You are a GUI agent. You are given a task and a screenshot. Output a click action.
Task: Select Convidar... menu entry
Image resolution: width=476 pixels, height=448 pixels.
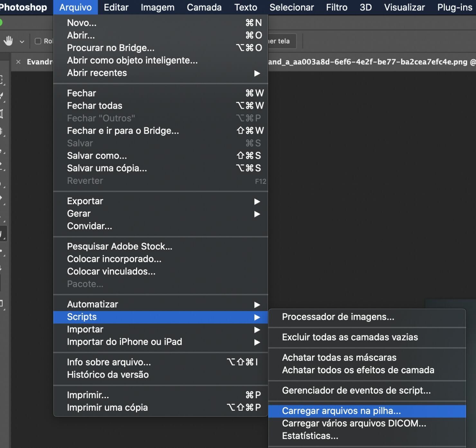(x=160, y=226)
